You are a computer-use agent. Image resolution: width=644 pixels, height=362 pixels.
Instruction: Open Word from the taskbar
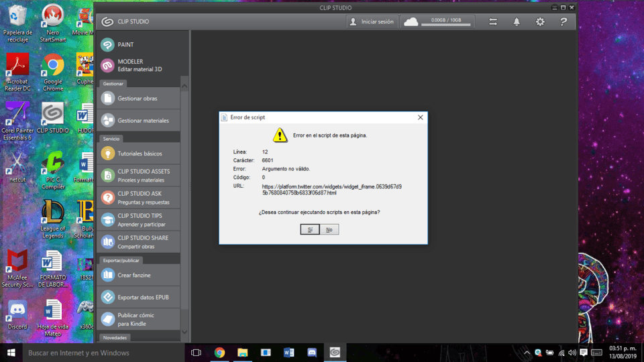[x=288, y=353]
